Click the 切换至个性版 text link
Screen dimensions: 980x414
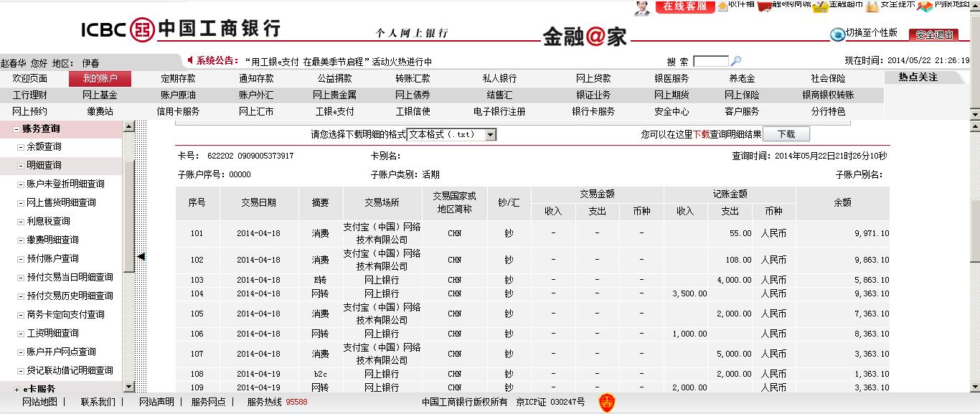pyautogui.click(x=872, y=33)
